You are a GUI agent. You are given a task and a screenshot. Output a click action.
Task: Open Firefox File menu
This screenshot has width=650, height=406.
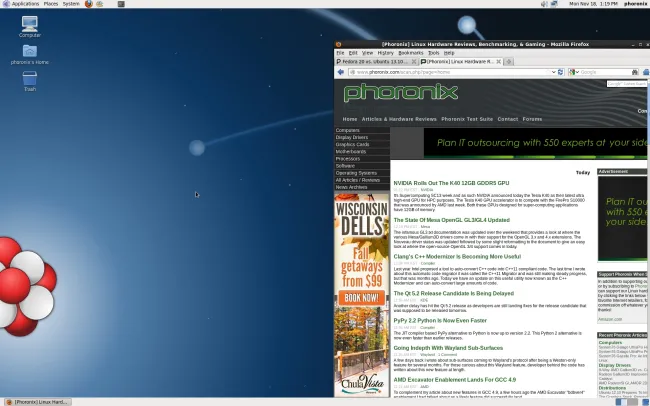340,53
